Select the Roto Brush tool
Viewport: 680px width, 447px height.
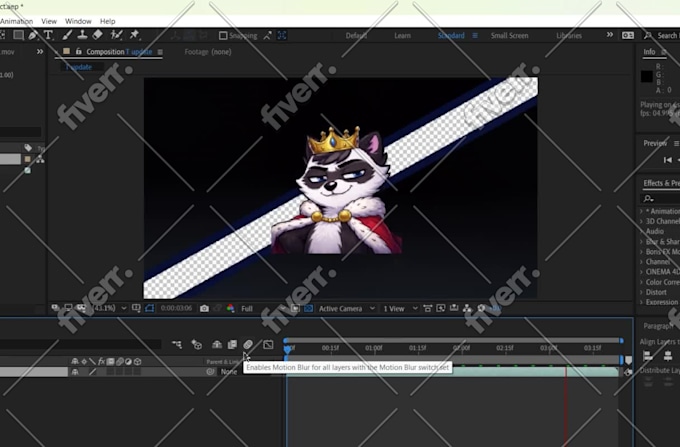tap(116, 35)
